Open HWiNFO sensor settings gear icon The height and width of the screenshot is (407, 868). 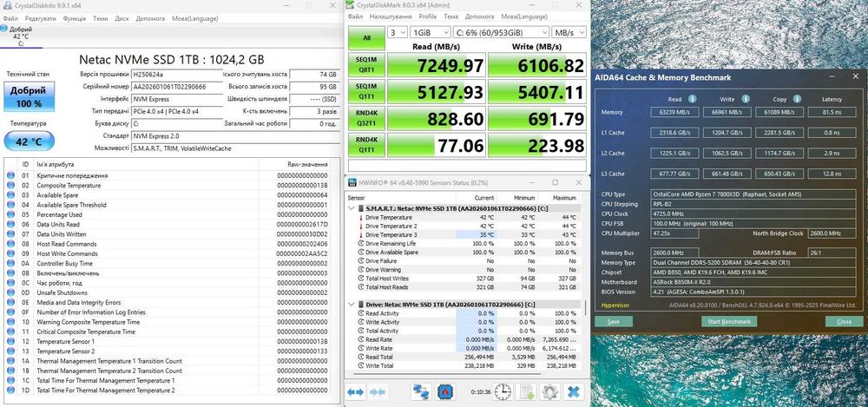tap(549, 392)
